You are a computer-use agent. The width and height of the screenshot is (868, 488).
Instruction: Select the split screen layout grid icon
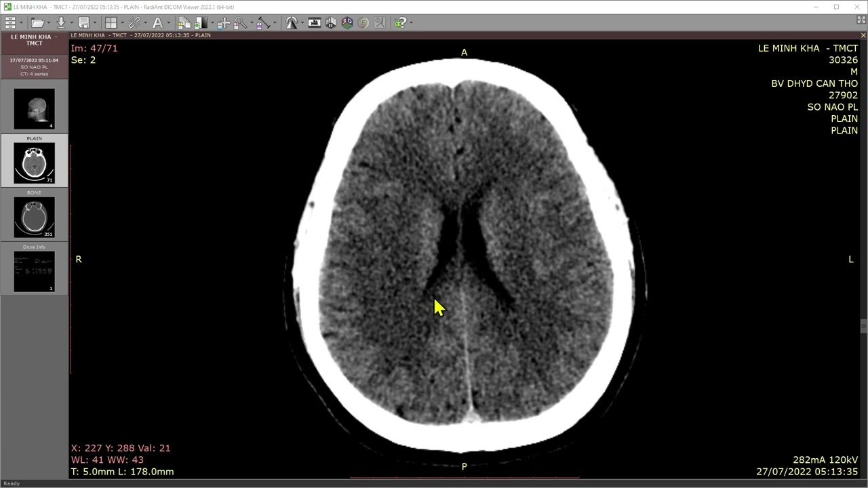(x=111, y=22)
